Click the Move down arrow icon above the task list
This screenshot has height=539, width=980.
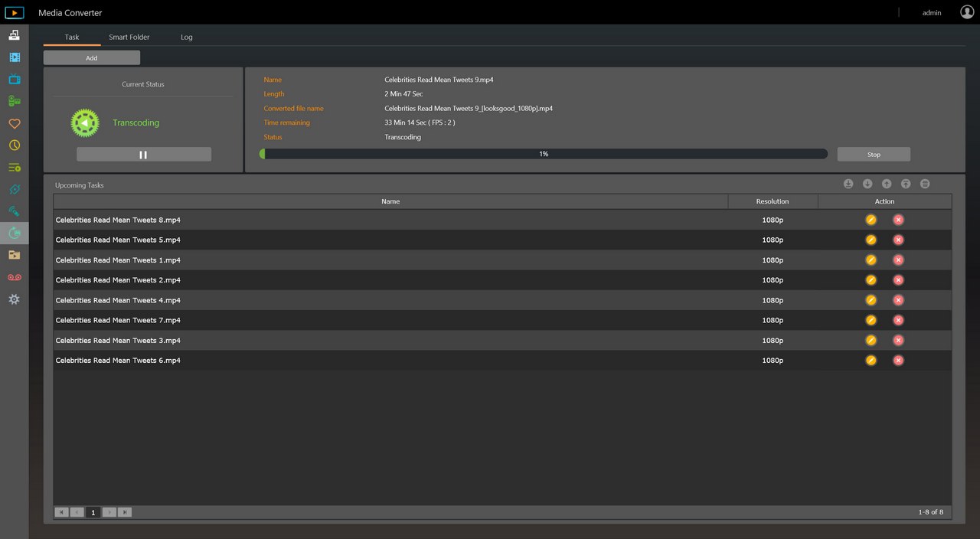click(867, 184)
